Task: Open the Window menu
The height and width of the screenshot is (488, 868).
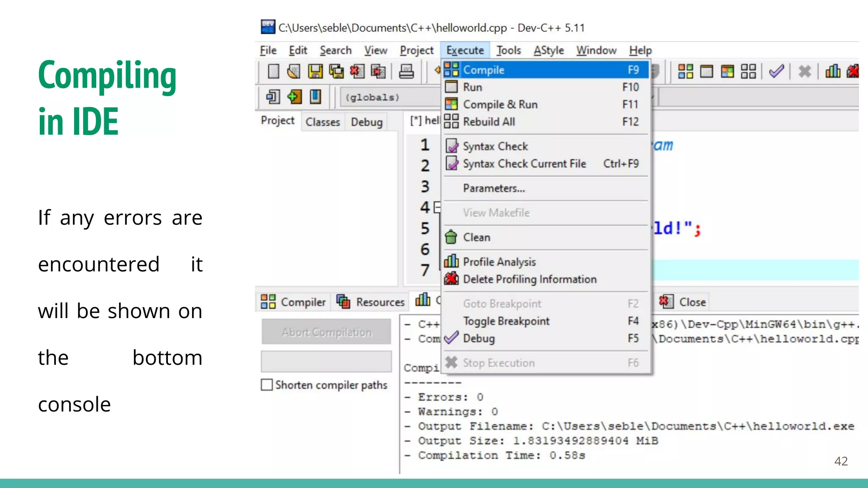Action: (596, 50)
